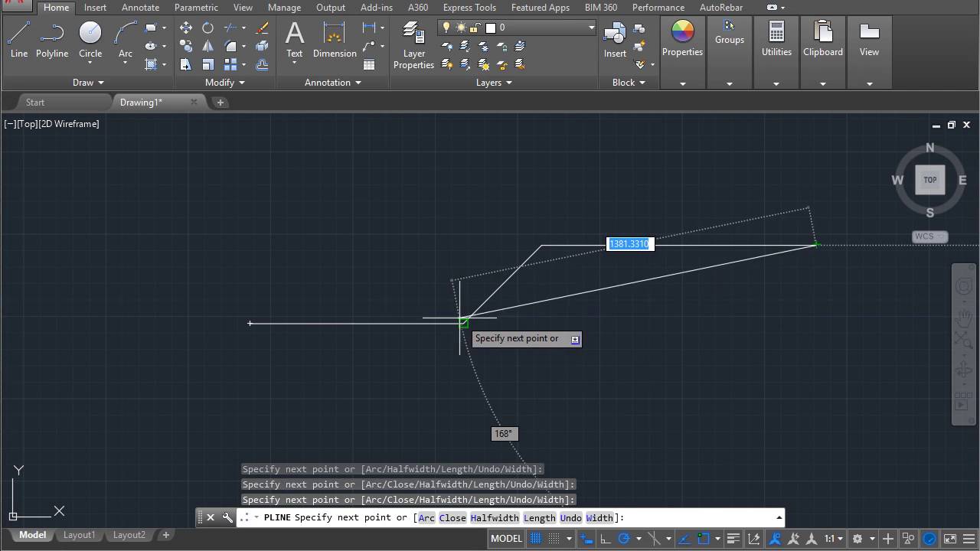
Task: Click the MODEL space button
Action: coord(506,538)
